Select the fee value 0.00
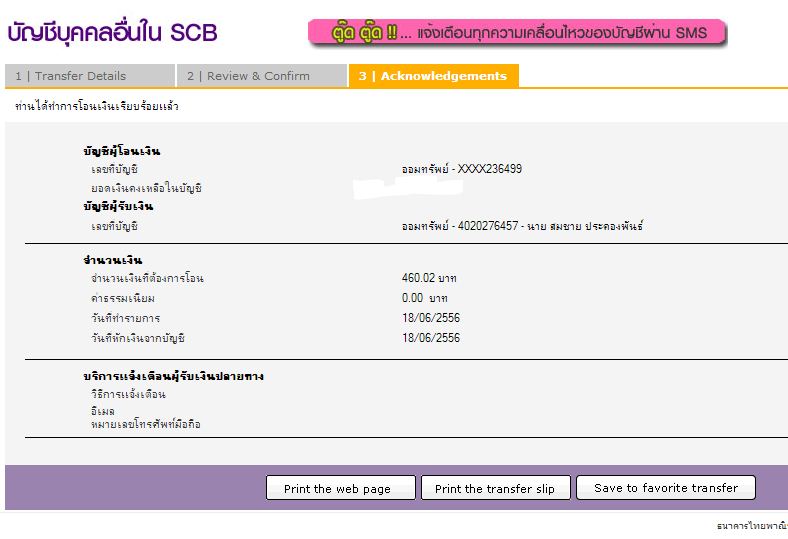This screenshot has width=788, height=539. coord(425,298)
